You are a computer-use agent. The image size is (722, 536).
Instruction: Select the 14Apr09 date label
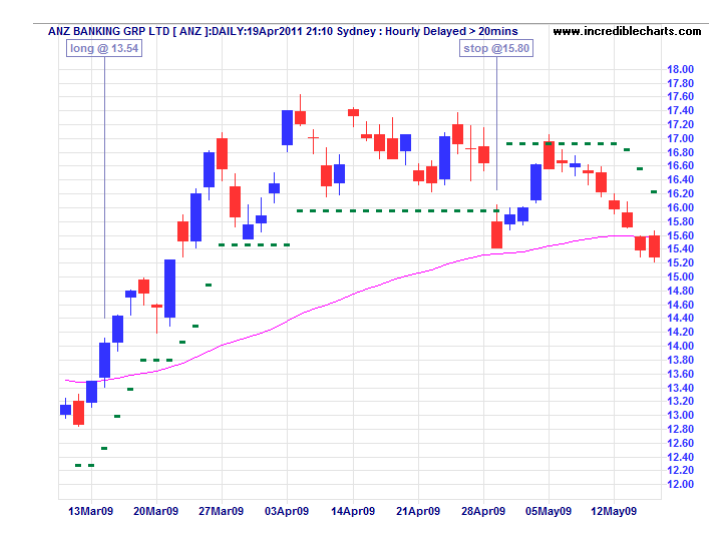click(x=353, y=511)
